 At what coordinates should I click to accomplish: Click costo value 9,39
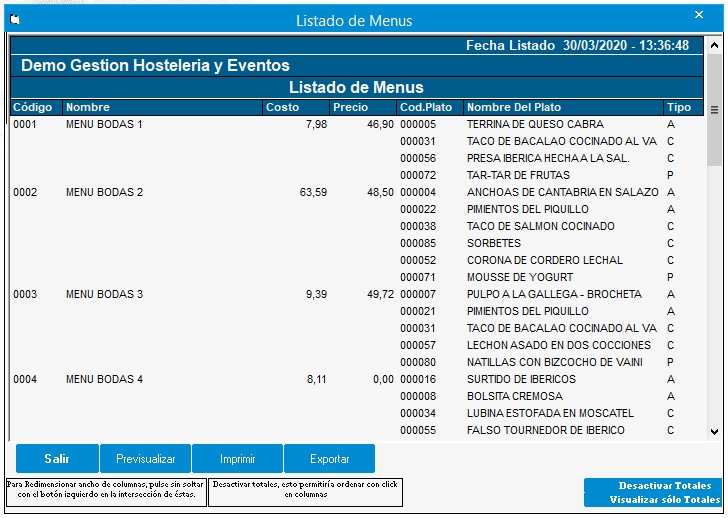[x=316, y=294]
